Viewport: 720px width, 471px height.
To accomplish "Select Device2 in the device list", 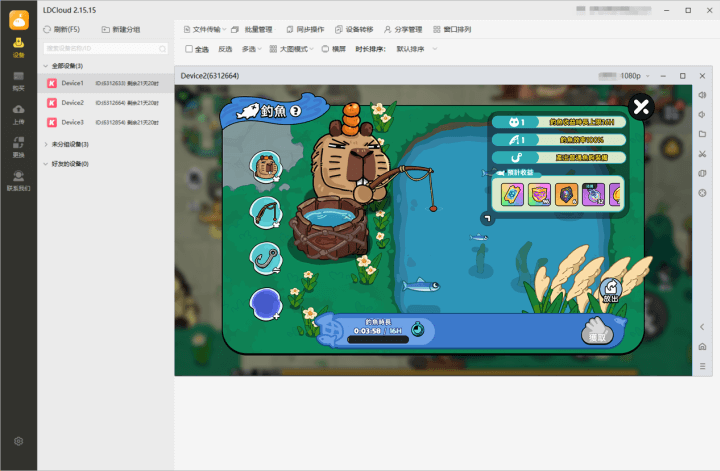I will point(106,103).
